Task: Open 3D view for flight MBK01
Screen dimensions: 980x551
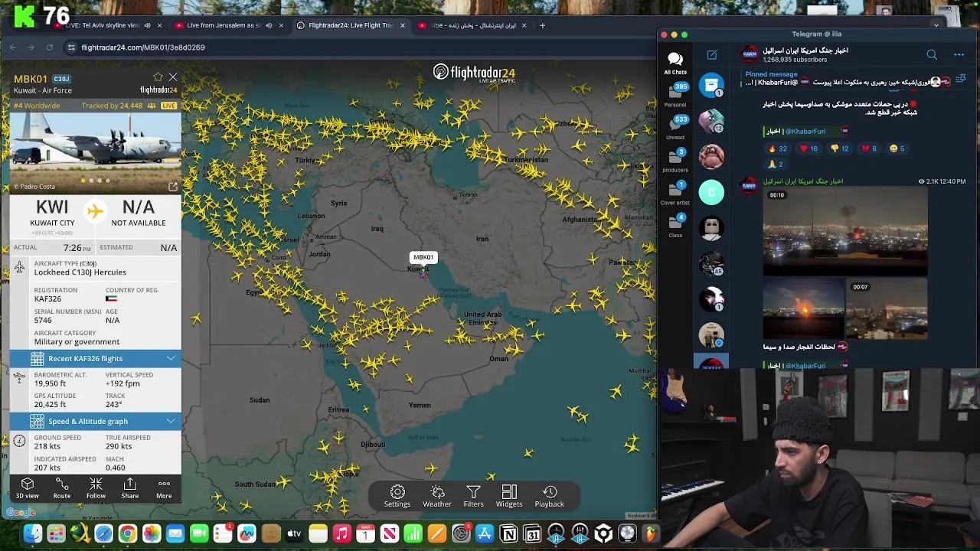Action: [28, 488]
